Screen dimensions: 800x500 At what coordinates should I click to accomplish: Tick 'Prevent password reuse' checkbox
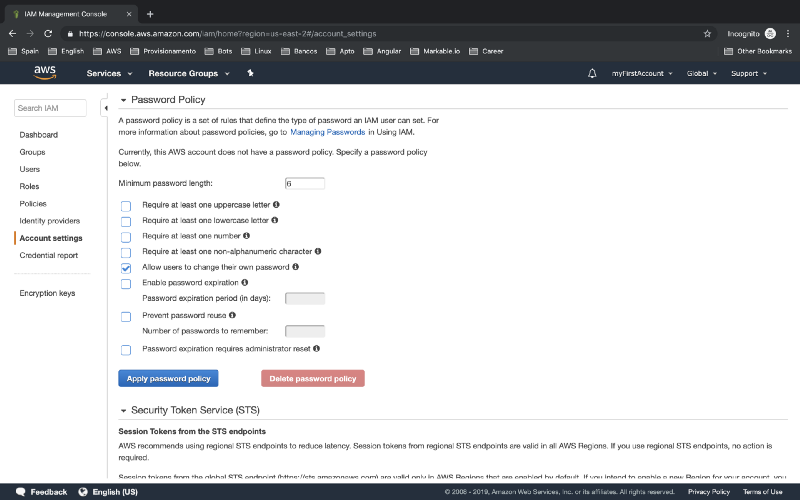126,317
